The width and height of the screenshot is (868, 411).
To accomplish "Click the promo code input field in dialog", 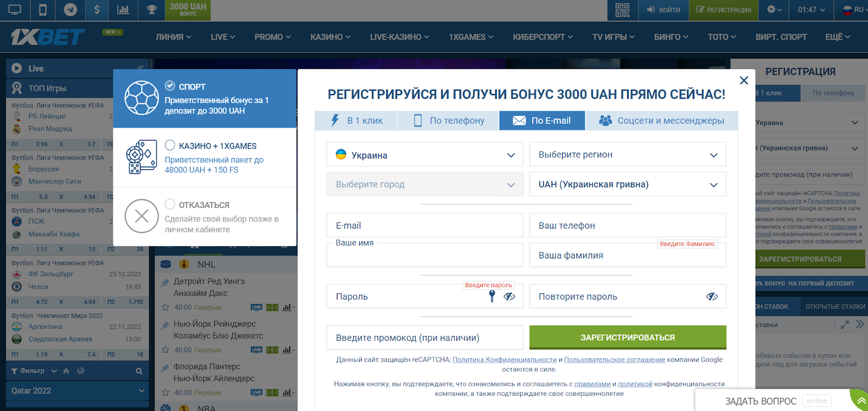I will pyautogui.click(x=425, y=337).
